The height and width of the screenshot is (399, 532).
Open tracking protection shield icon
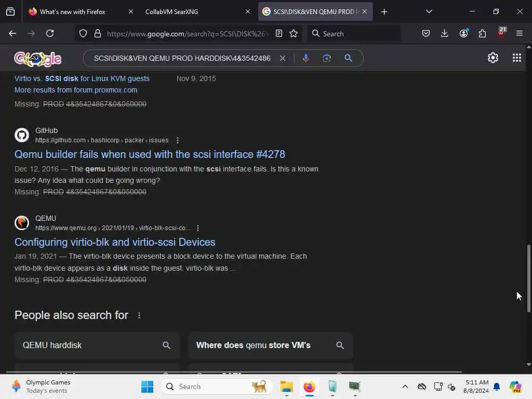(83, 33)
